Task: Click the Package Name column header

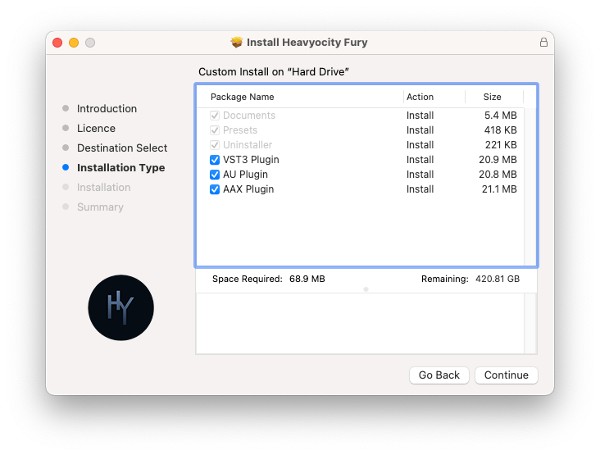Action: point(242,97)
